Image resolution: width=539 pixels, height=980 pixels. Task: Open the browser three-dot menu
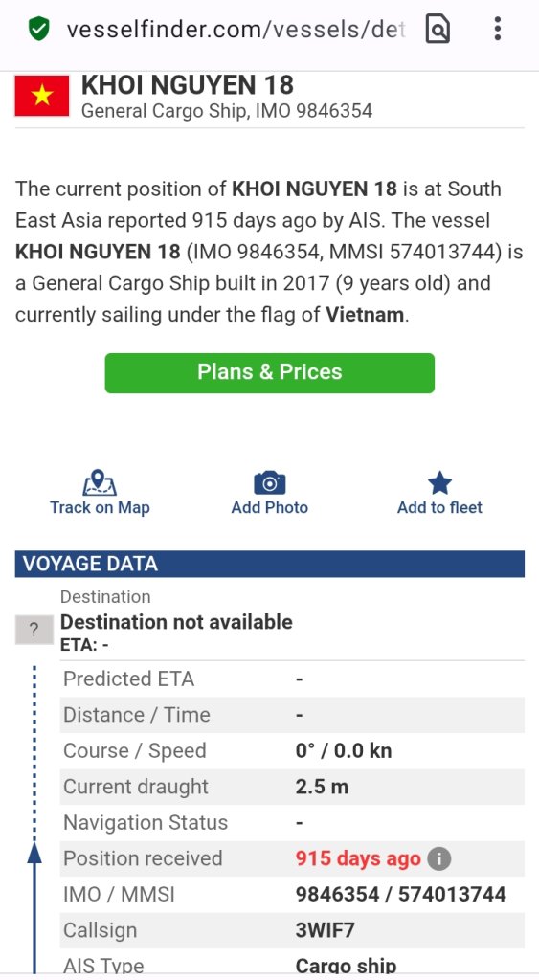(497, 29)
